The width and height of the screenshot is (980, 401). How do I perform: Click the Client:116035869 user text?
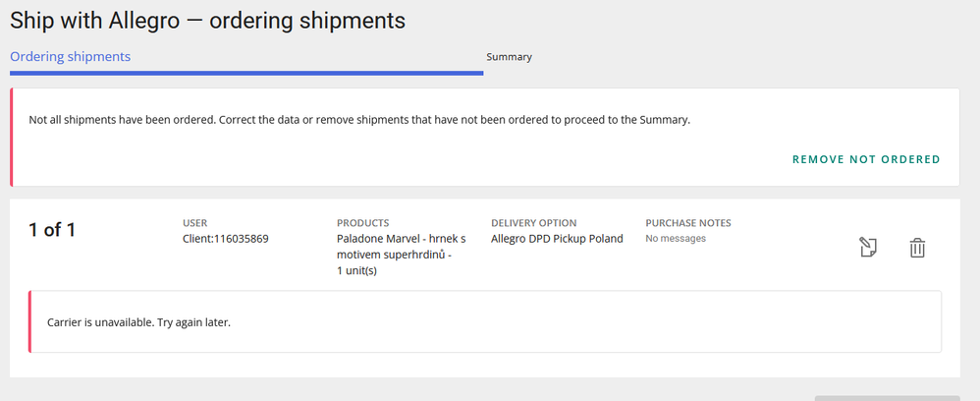(x=226, y=239)
